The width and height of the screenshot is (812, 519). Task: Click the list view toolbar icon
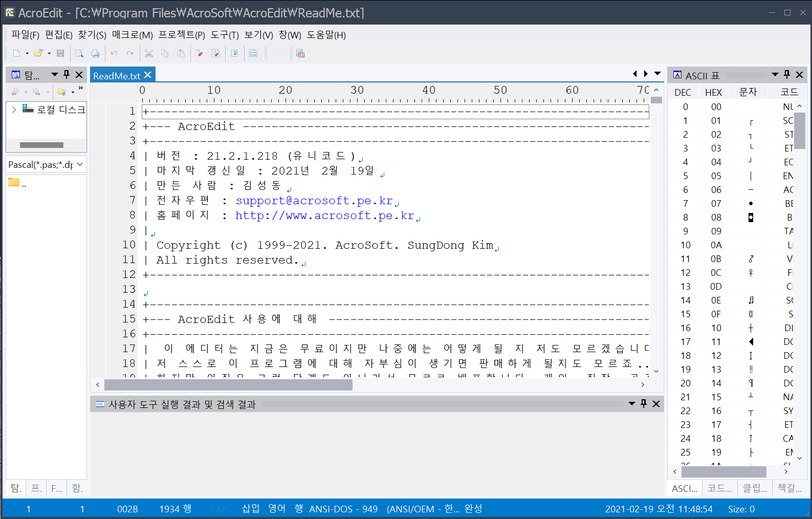253,53
